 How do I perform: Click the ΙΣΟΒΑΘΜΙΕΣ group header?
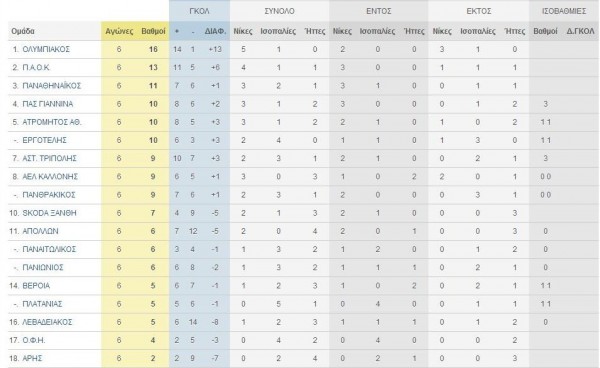pyautogui.click(x=564, y=11)
